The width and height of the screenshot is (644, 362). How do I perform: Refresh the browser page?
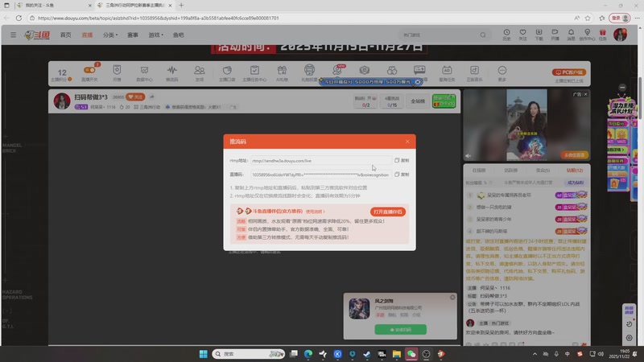[19, 18]
